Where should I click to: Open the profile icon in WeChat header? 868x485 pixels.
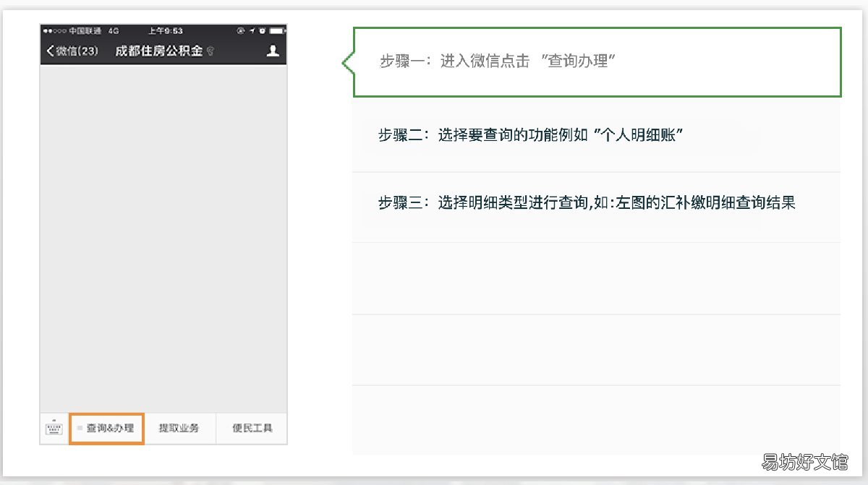click(273, 51)
